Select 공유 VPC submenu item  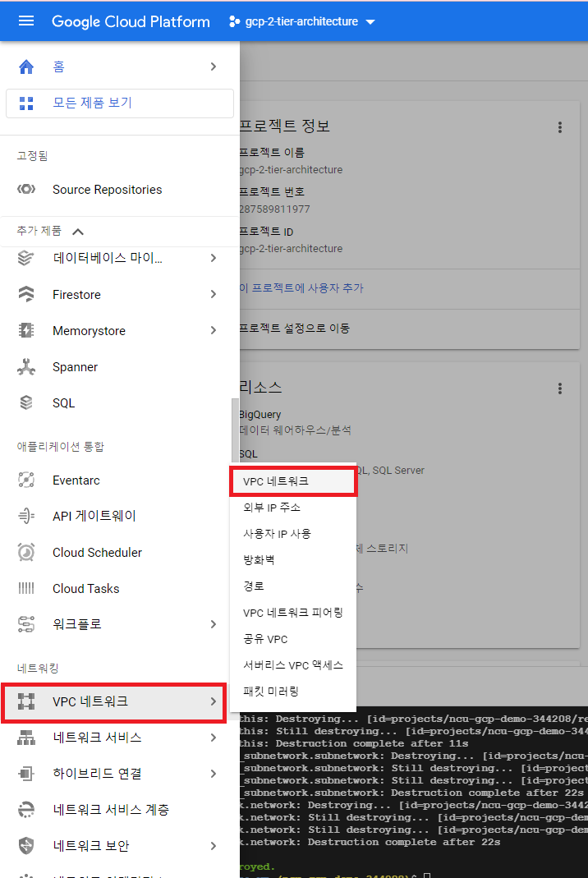click(293, 639)
